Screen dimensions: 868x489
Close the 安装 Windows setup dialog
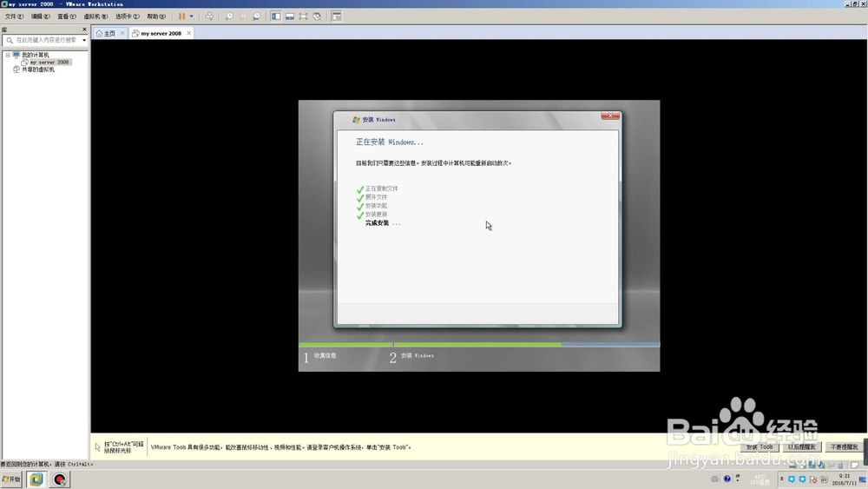pyautogui.click(x=610, y=116)
